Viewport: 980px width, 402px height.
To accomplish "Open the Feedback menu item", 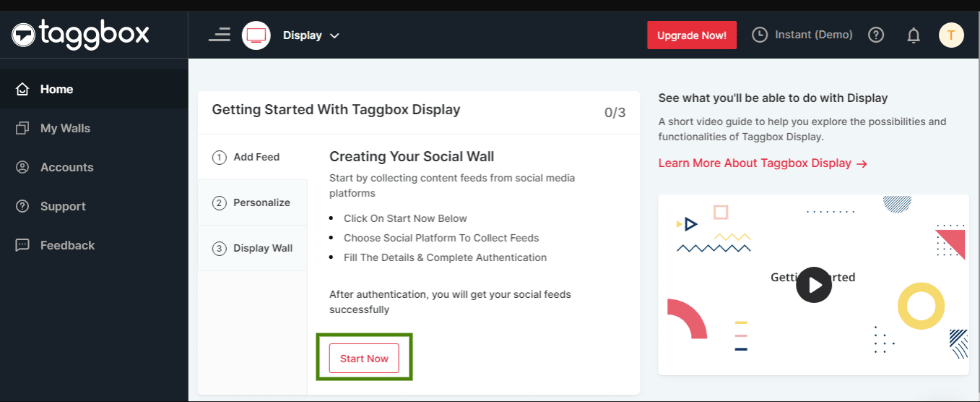I will point(67,245).
